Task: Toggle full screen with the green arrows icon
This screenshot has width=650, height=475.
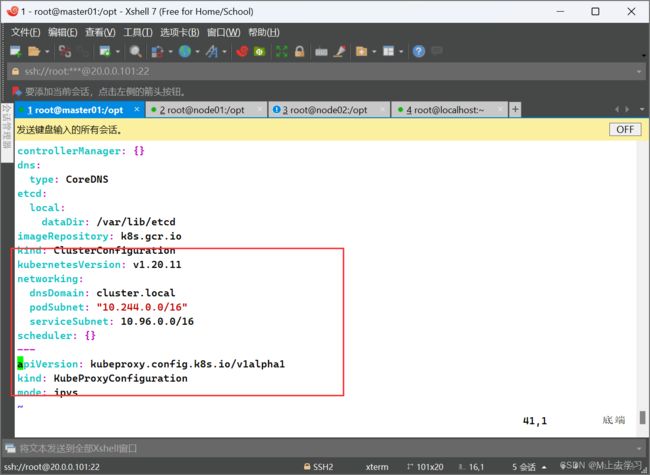Action: (x=281, y=51)
